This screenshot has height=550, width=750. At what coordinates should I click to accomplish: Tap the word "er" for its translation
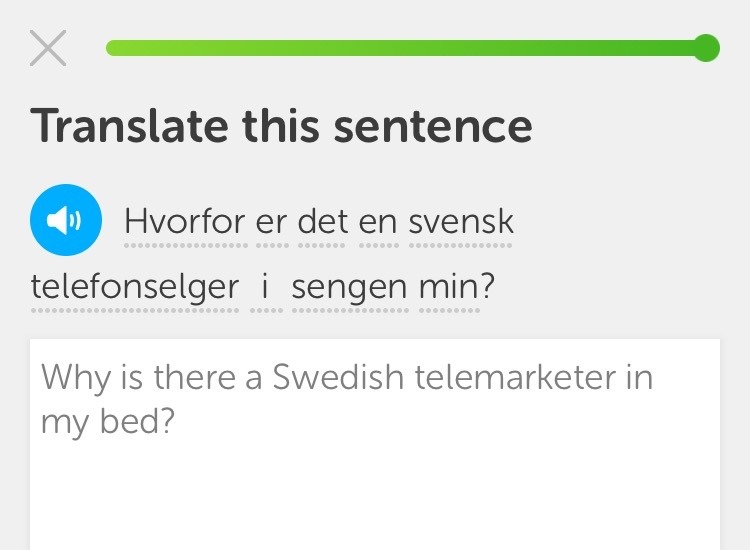[272, 222]
